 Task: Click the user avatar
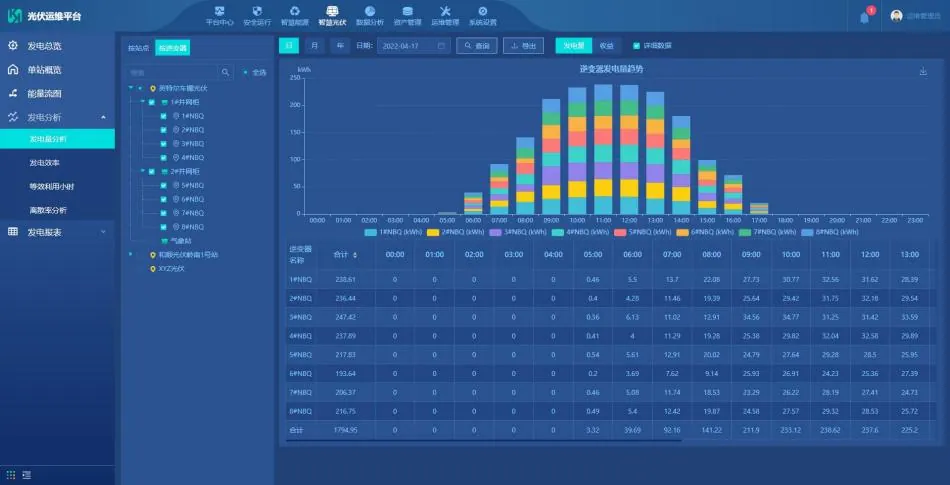click(896, 16)
